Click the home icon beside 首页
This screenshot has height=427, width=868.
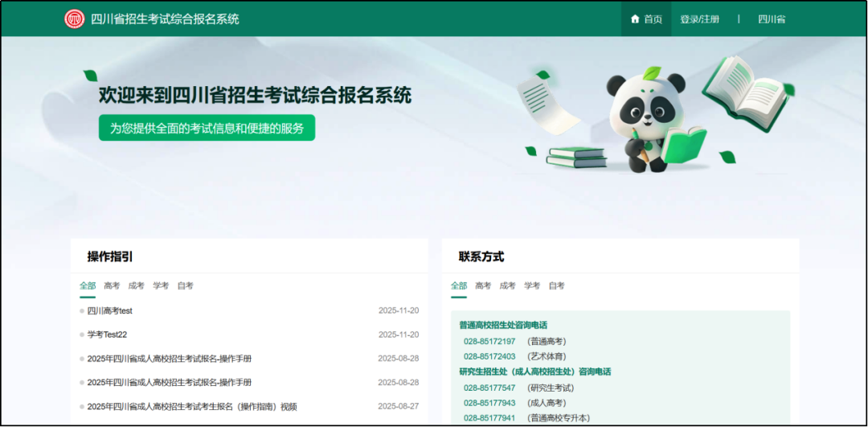635,19
